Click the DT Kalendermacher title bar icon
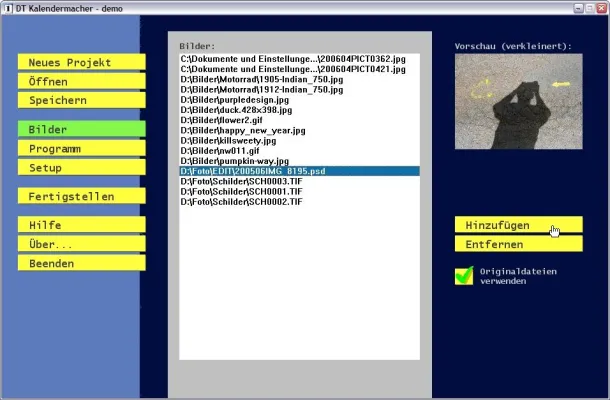Screen dimensions: 610x400 [x=8, y=7]
